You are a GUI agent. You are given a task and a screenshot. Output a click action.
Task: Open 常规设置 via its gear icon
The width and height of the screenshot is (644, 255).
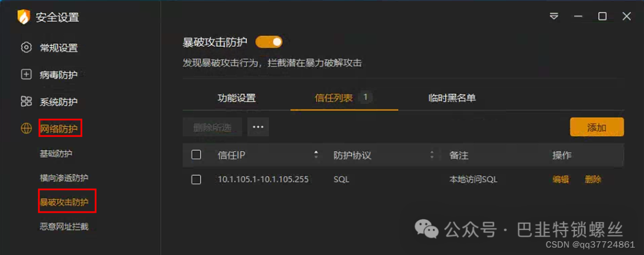pos(26,47)
